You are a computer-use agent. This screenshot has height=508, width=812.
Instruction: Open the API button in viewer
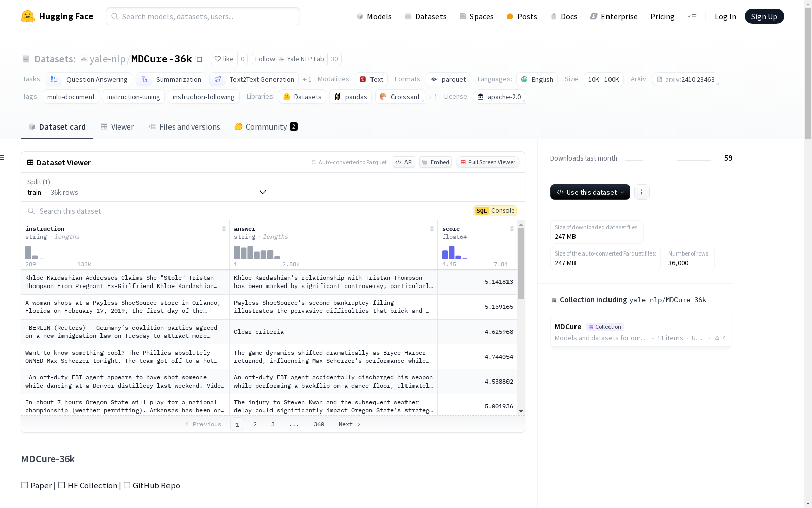click(404, 162)
